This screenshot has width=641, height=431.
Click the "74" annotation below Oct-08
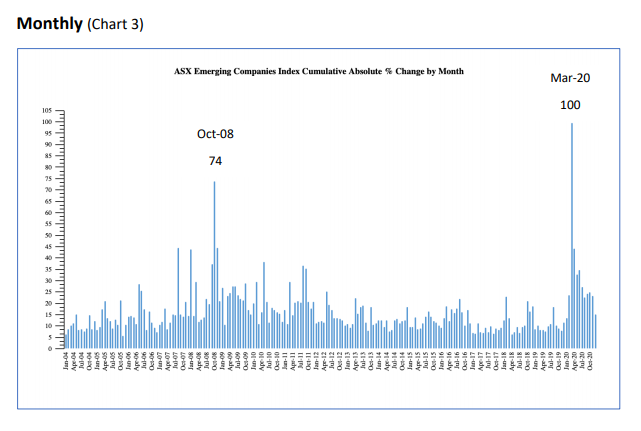(215, 160)
